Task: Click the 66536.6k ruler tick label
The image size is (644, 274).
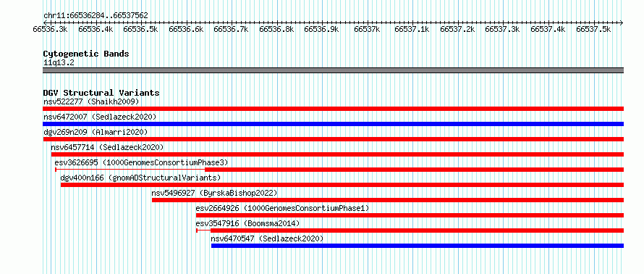Action: pyautogui.click(x=186, y=30)
